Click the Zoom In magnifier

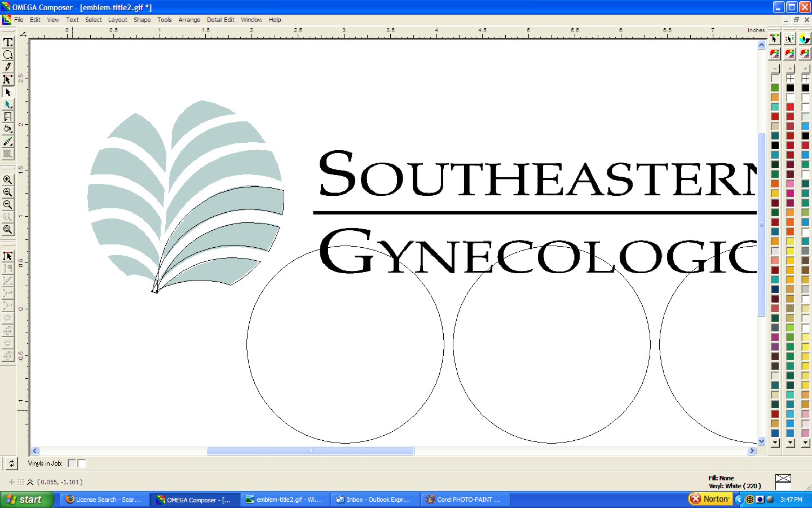[x=8, y=180]
